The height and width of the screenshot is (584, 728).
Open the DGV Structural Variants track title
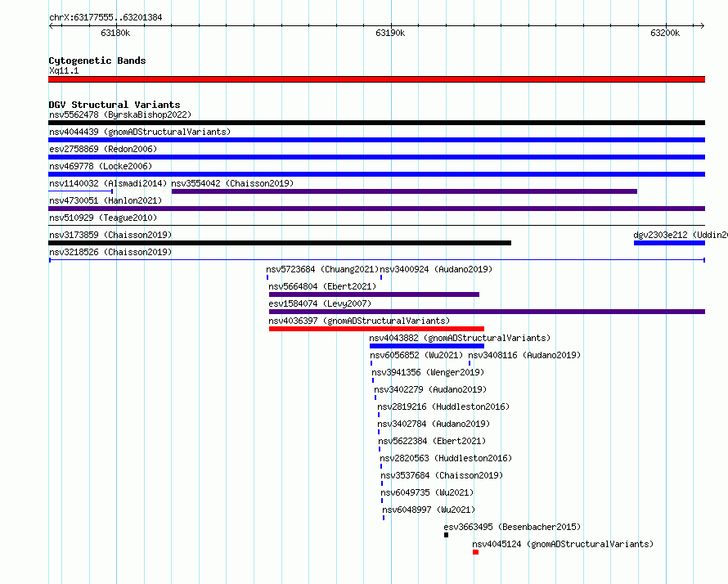pos(115,105)
